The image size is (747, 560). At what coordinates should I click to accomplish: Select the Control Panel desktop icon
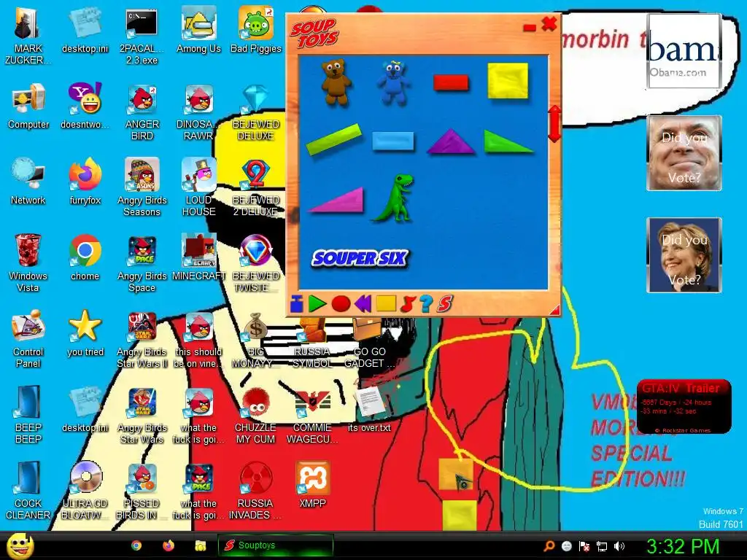pyautogui.click(x=28, y=339)
